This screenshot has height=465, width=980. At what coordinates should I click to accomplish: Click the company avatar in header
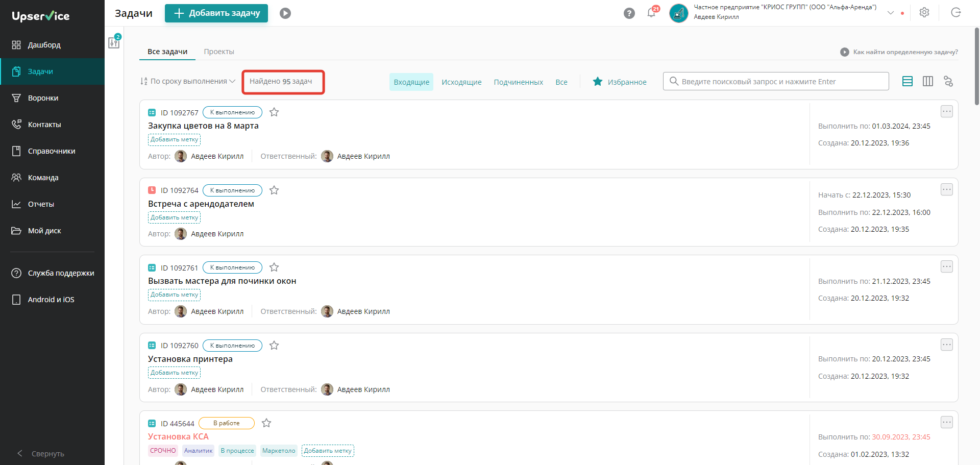(x=679, y=13)
